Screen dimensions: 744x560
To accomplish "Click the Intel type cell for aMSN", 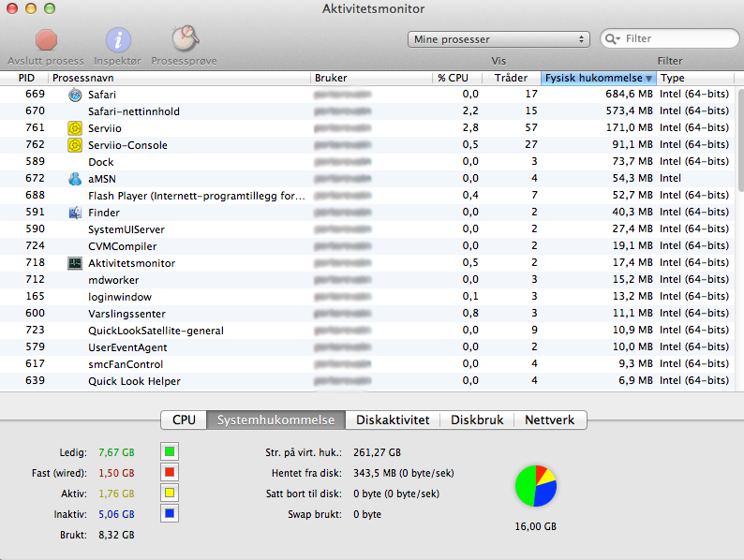I will [x=671, y=178].
